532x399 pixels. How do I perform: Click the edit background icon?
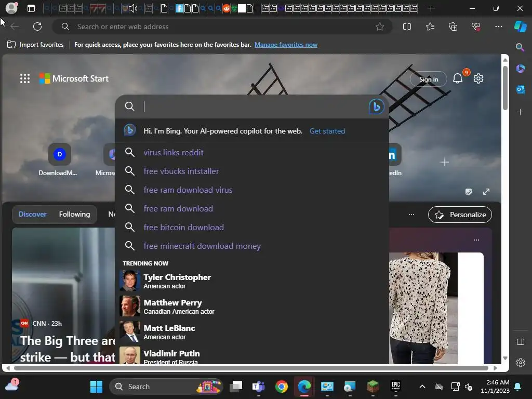tap(469, 192)
